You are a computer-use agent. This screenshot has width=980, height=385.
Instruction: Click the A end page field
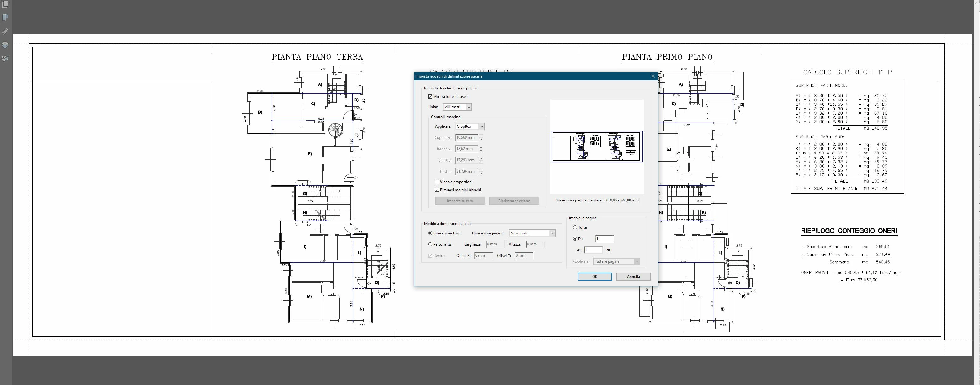coord(593,250)
